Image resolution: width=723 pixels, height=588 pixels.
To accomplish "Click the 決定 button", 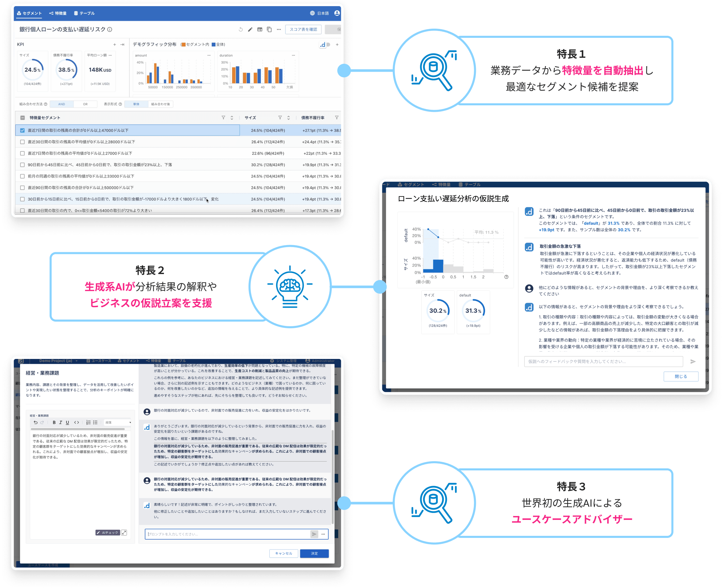I will click(x=314, y=554).
